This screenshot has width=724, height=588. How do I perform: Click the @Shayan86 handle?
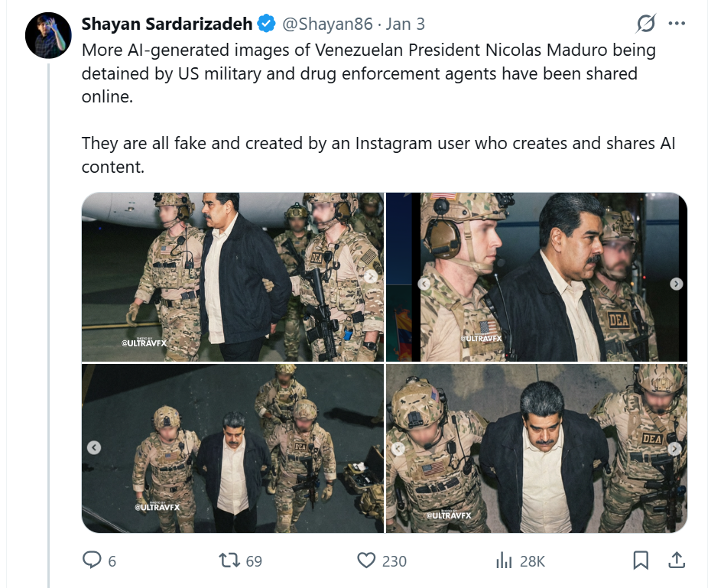point(327,24)
